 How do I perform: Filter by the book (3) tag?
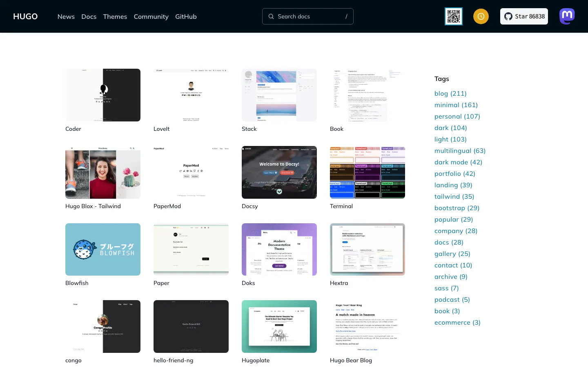coord(447,311)
